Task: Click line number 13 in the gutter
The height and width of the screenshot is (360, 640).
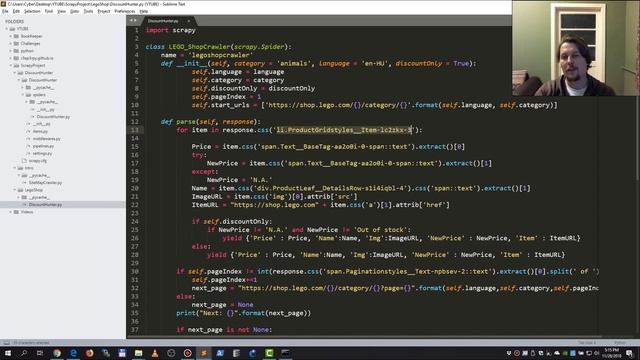Action: click(x=135, y=130)
